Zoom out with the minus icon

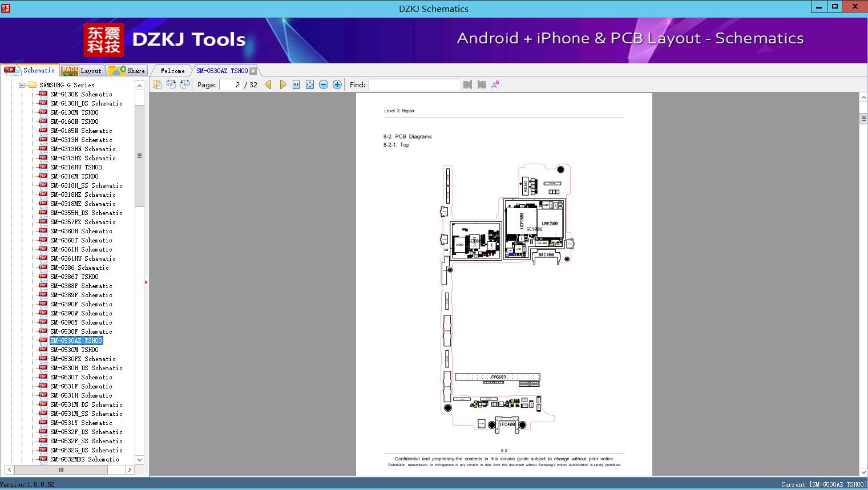[324, 84]
